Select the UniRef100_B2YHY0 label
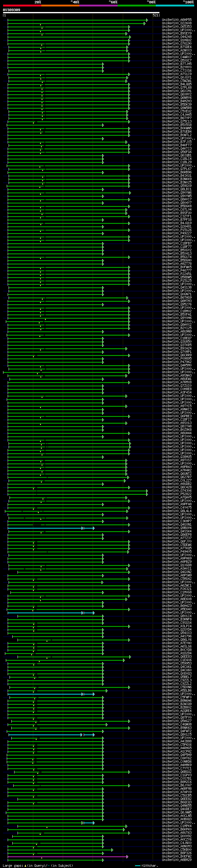 coord(176,67)
